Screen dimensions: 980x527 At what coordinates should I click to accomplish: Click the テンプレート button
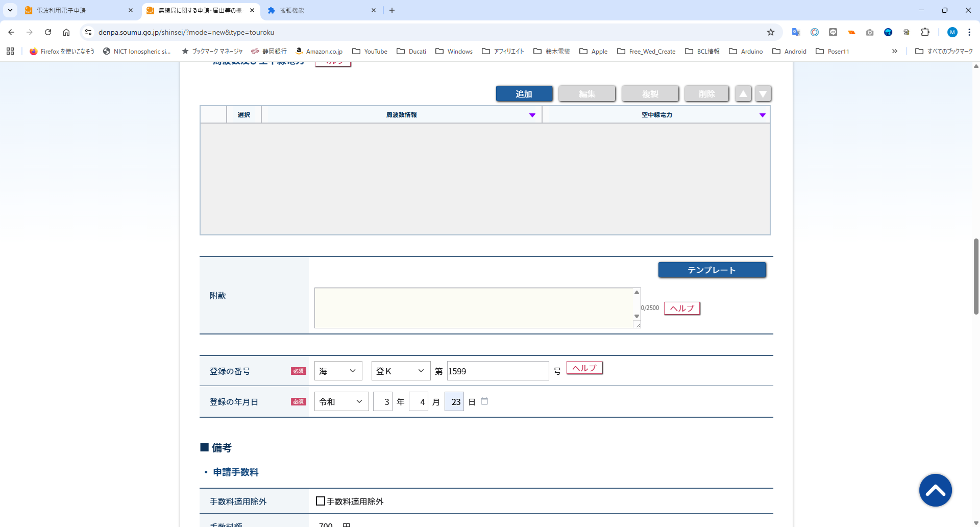point(712,270)
